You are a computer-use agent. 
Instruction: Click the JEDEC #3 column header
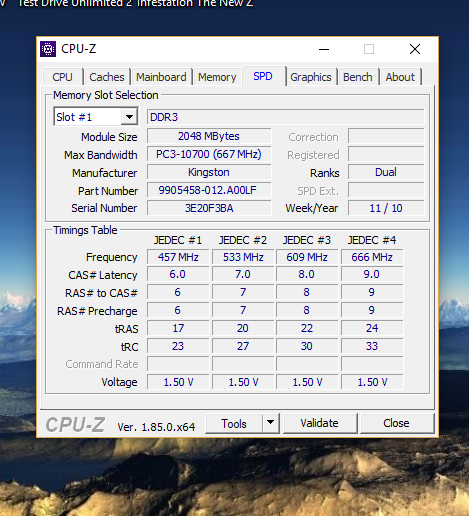[x=307, y=240]
